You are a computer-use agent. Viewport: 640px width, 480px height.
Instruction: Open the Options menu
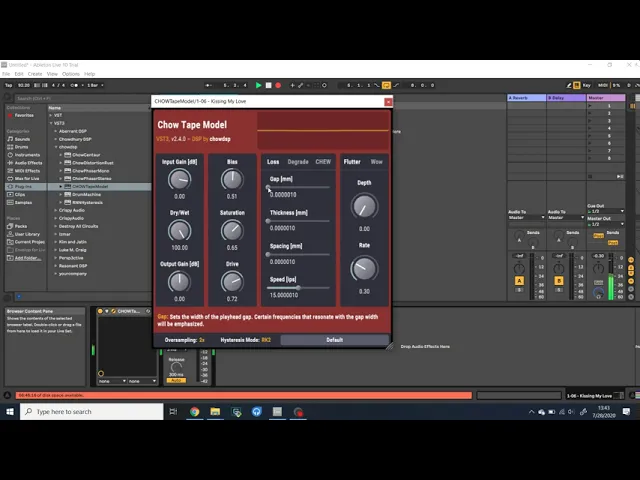coord(71,74)
